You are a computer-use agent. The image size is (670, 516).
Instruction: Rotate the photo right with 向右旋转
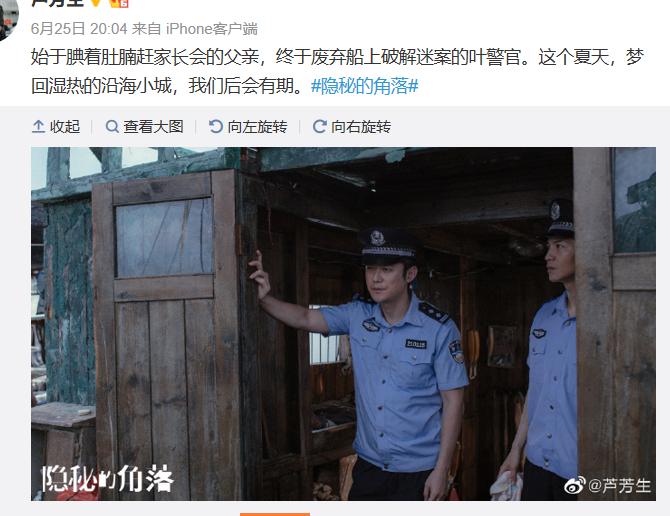pyautogui.click(x=361, y=127)
